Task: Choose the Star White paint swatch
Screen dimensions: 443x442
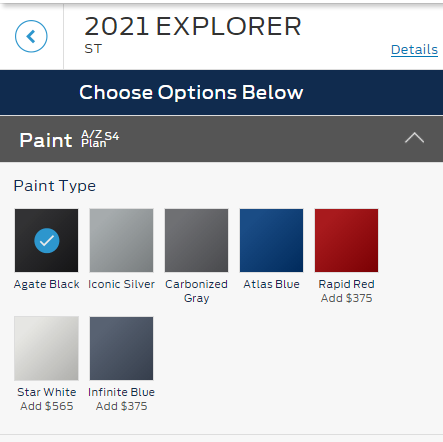Action: [x=47, y=348]
